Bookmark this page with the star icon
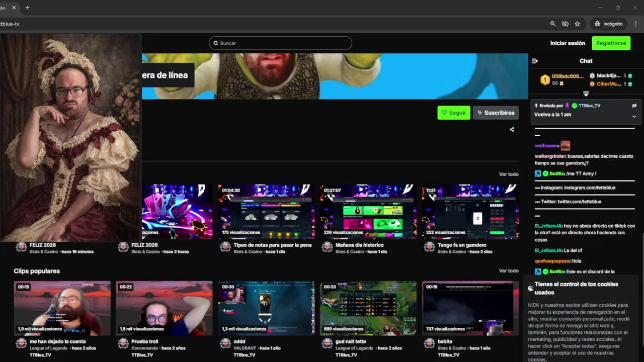This screenshot has width=644, height=362. (x=577, y=24)
